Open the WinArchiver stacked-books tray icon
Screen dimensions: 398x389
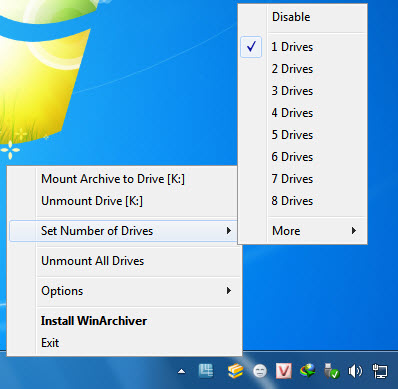235,371
